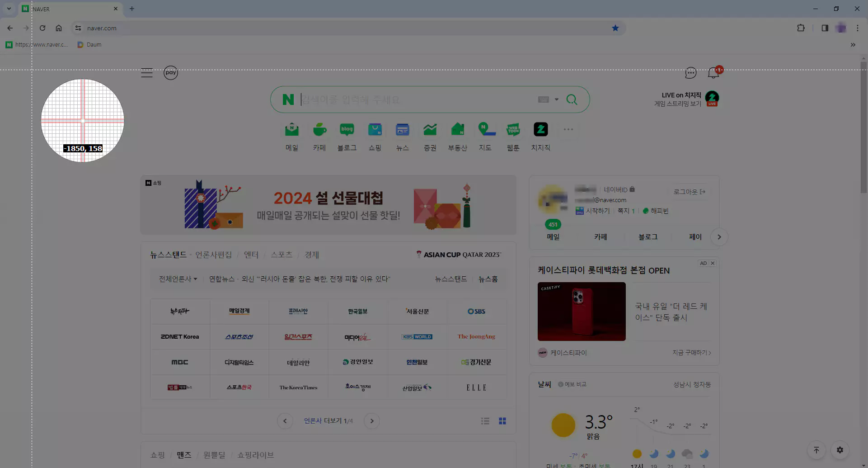
Task: Select the 경제 tab
Action: click(312, 255)
